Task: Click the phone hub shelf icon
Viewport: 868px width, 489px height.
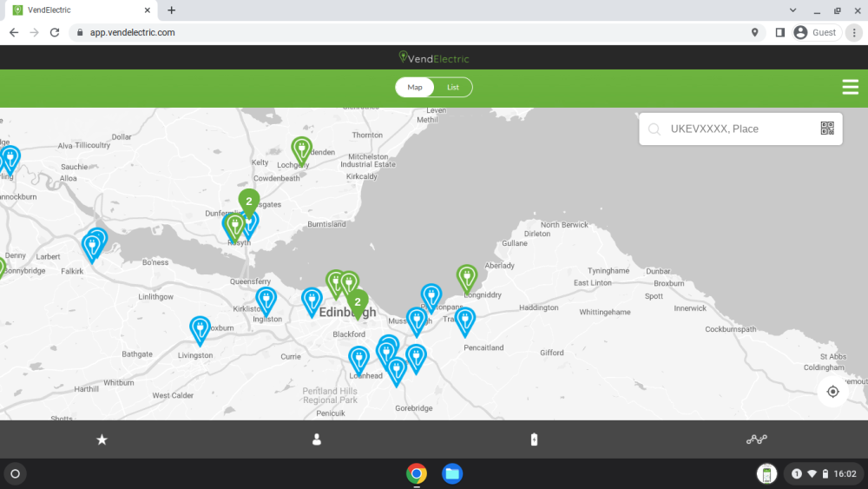Action: click(766, 474)
